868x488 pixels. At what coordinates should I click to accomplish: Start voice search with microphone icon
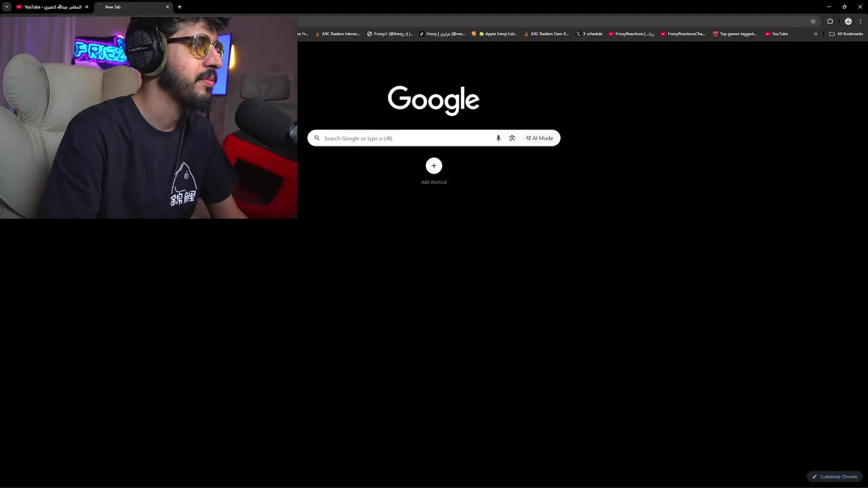coord(498,138)
